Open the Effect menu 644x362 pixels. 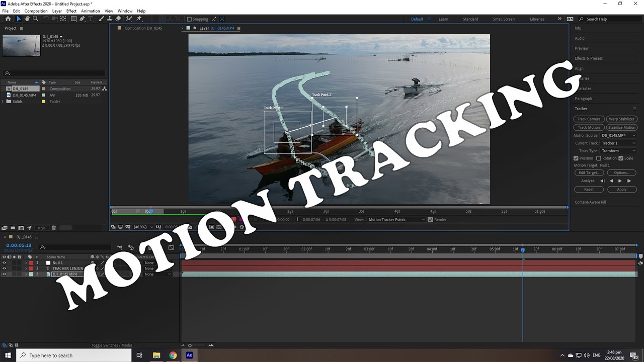click(71, 11)
